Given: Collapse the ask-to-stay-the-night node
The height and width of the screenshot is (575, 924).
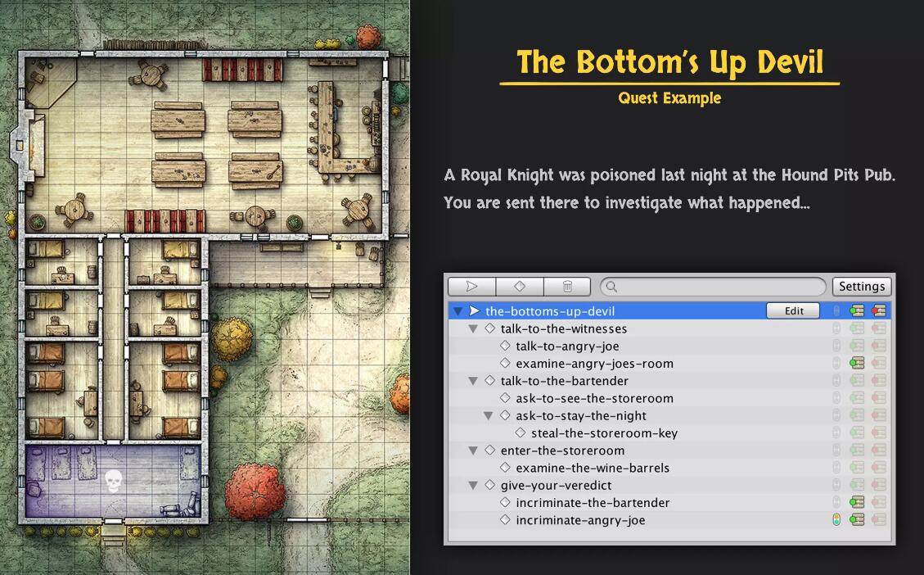Looking at the screenshot, I should coord(489,416).
